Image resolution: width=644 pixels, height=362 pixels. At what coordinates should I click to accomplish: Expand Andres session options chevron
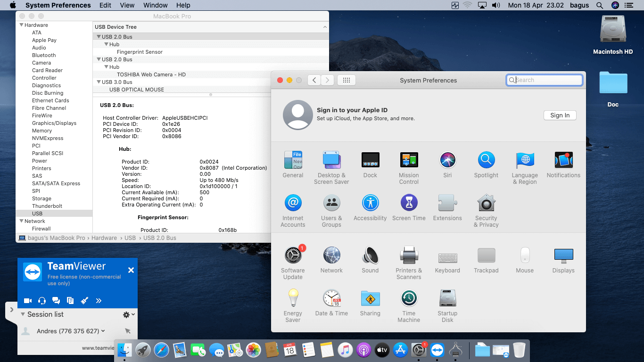(x=103, y=331)
